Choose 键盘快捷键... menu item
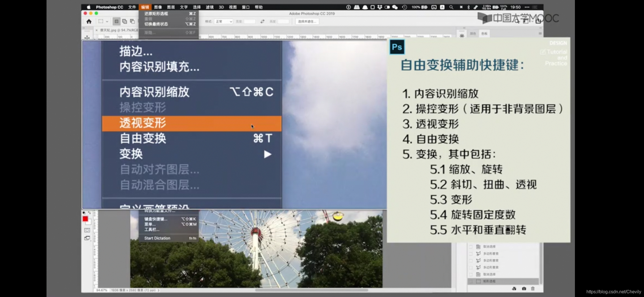Image resolution: width=644 pixels, height=297 pixels. click(169, 219)
